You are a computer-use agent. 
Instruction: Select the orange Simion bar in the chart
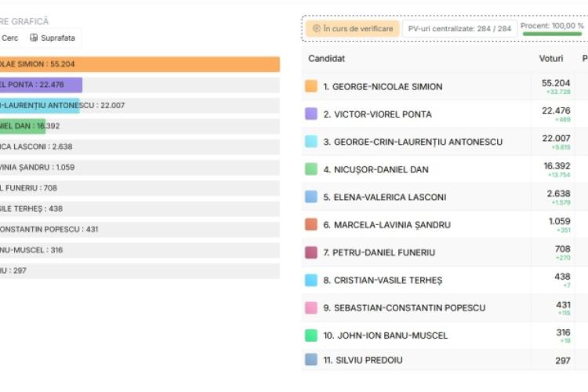click(x=140, y=64)
